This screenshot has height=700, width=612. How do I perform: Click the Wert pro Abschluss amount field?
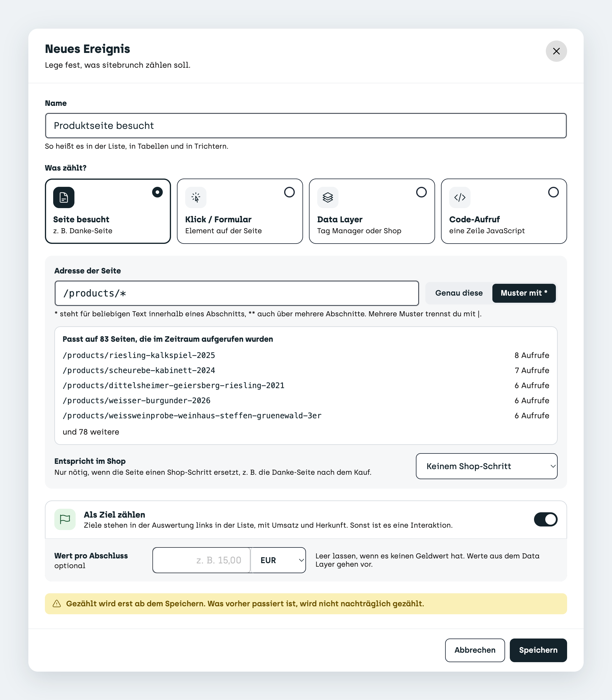click(x=201, y=560)
